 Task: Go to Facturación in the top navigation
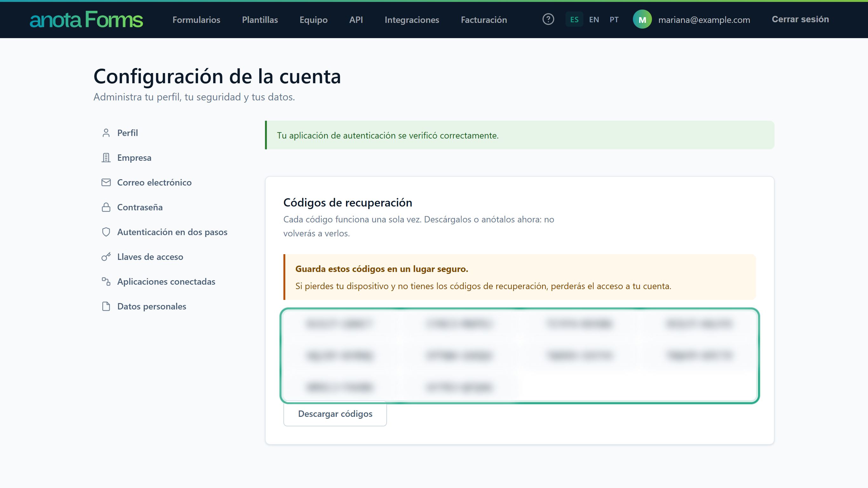(484, 20)
